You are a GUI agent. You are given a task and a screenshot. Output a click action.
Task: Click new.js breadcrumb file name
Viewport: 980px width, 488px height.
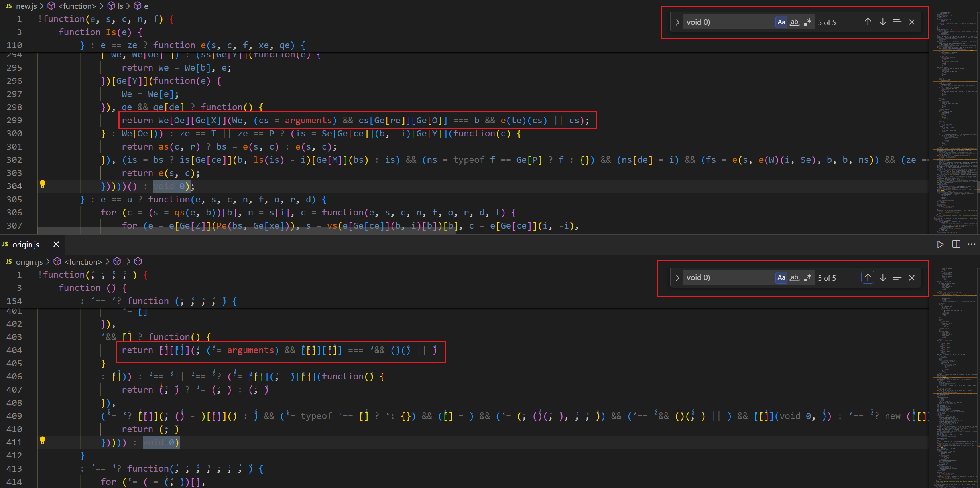(26, 6)
